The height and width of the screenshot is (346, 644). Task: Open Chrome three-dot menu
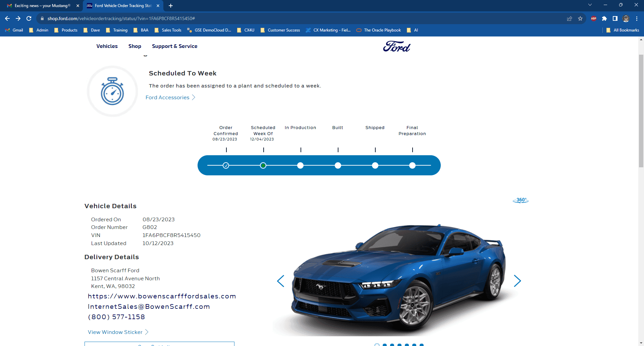click(x=637, y=18)
